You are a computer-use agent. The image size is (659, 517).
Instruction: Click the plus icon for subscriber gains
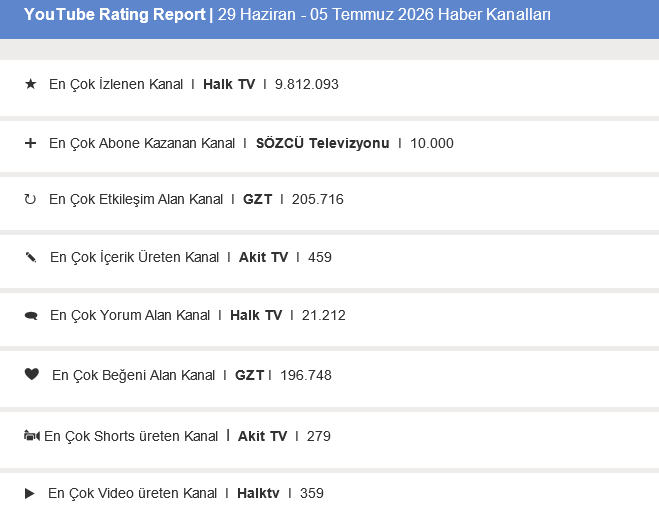[30, 143]
